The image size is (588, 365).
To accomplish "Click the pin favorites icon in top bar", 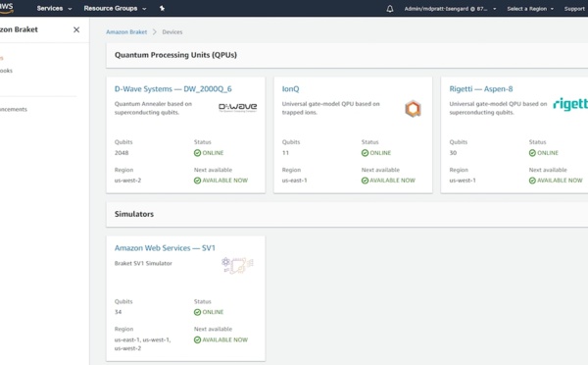I will pyautogui.click(x=162, y=8).
